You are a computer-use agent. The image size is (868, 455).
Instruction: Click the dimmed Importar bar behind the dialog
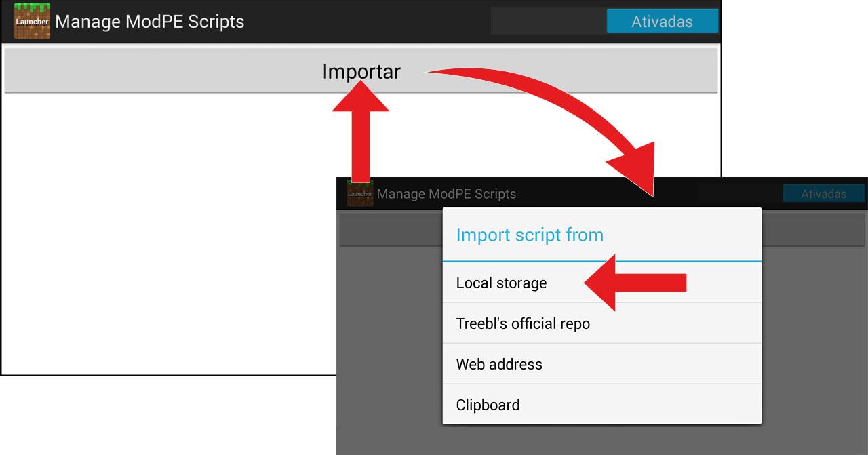pyautogui.click(x=390, y=232)
